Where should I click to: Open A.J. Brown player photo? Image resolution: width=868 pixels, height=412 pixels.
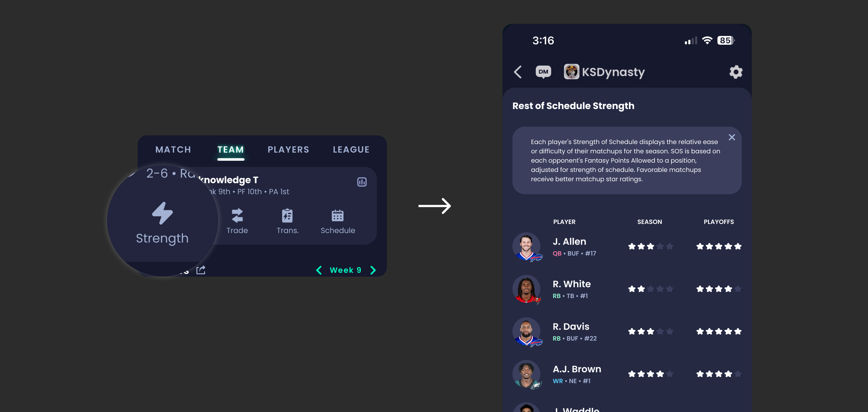527,374
